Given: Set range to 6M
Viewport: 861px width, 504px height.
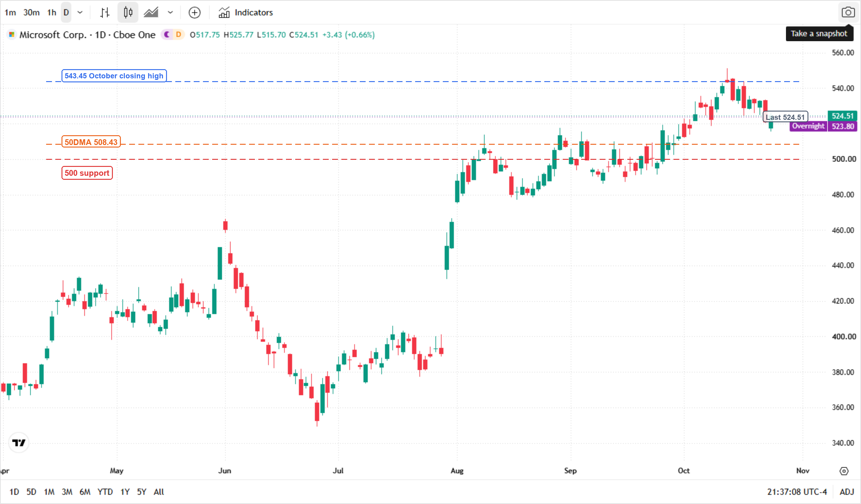Looking at the screenshot, I should [85, 492].
